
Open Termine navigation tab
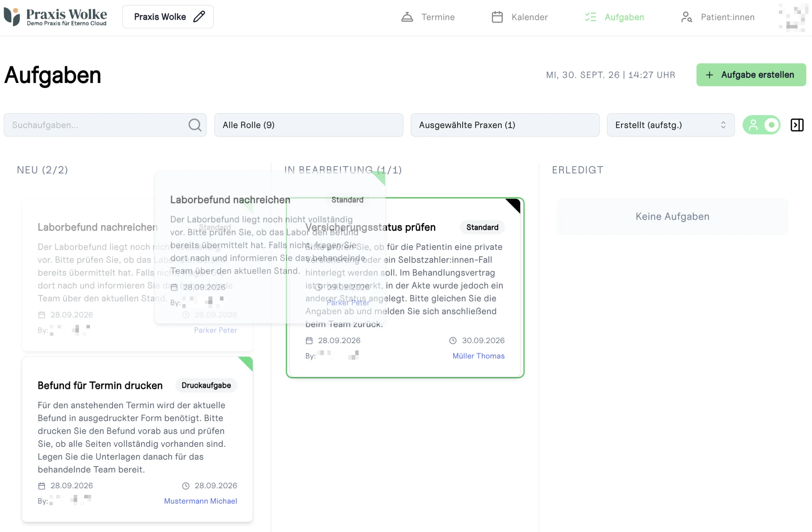tap(427, 17)
